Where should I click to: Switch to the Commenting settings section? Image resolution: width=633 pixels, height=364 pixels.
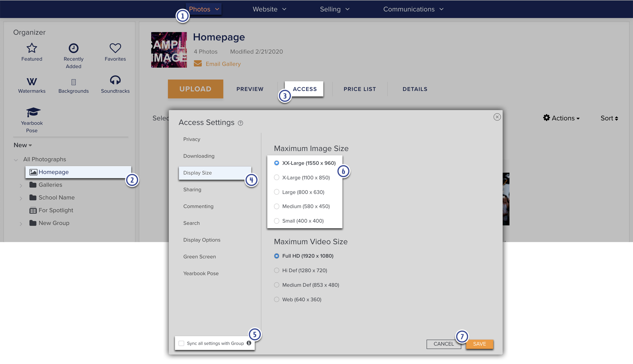(198, 206)
